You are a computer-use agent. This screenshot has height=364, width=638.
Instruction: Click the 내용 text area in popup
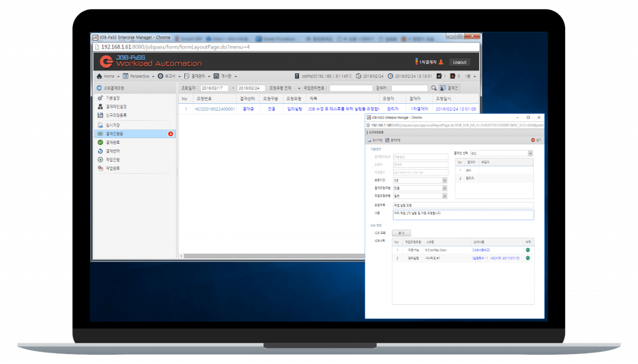pos(463,215)
